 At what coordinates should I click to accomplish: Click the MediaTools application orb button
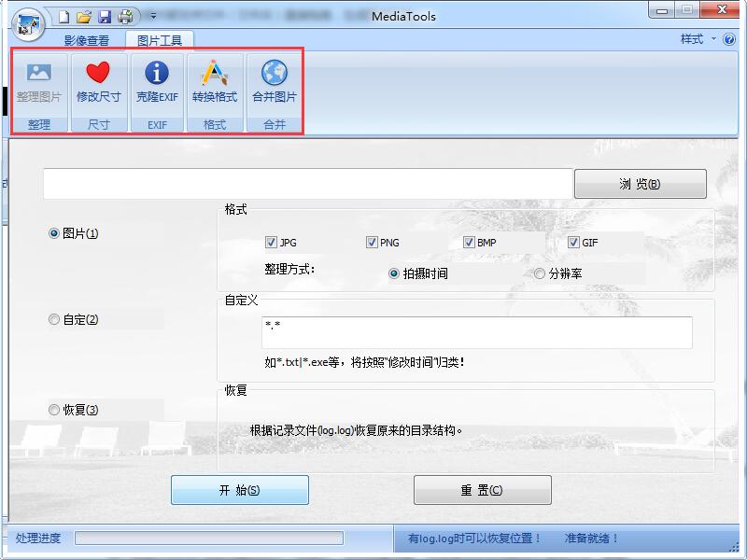coord(28,24)
